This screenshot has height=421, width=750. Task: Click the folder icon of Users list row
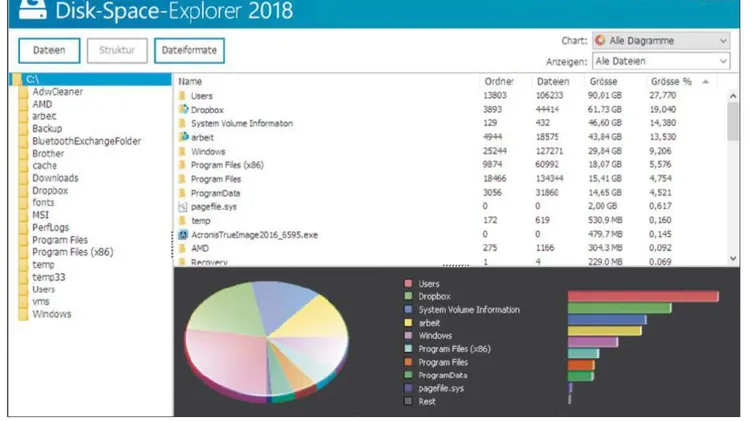tap(182, 96)
